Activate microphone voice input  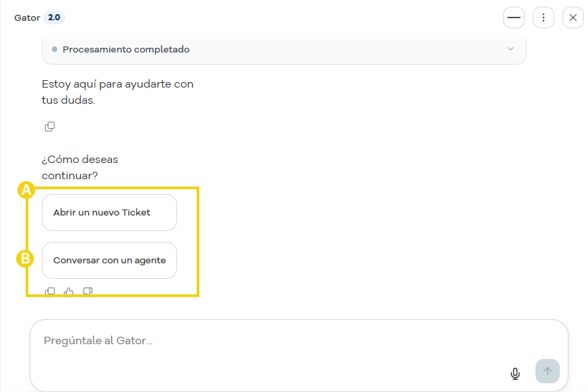tap(515, 373)
